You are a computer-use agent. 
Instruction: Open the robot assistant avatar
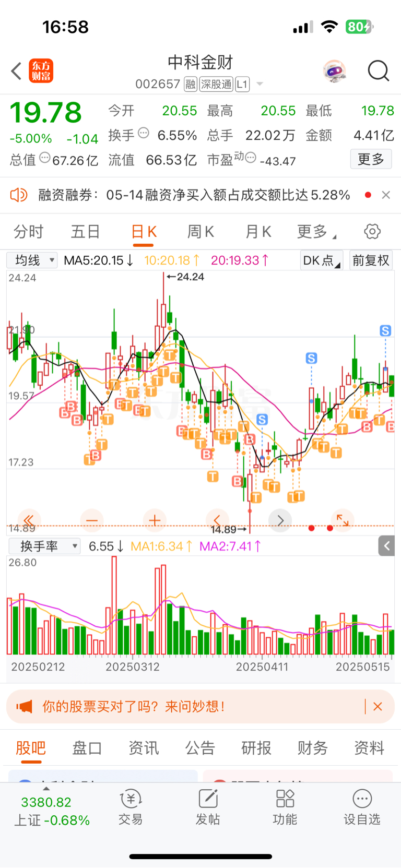[x=334, y=71]
